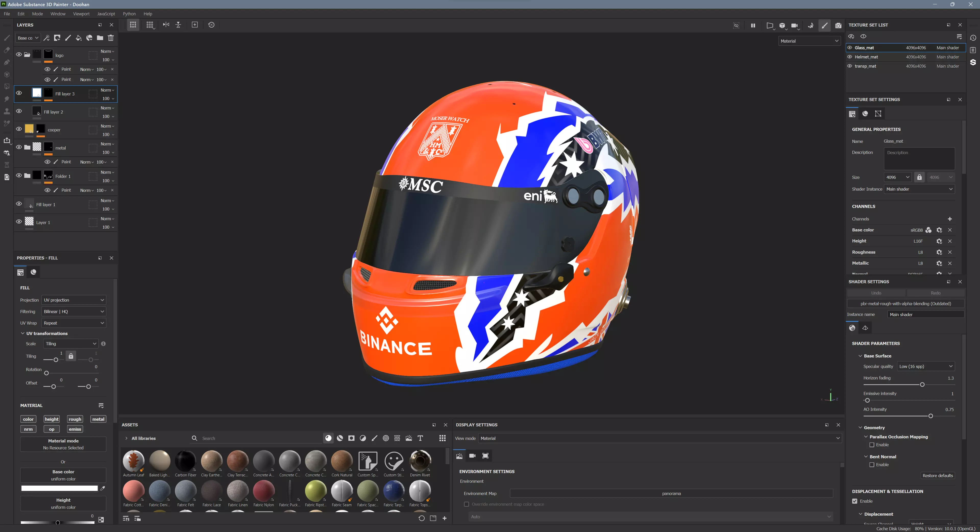Open the camera settings tab in Display Settings
This screenshot has width=980, height=532.
pyautogui.click(x=472, y=455)
